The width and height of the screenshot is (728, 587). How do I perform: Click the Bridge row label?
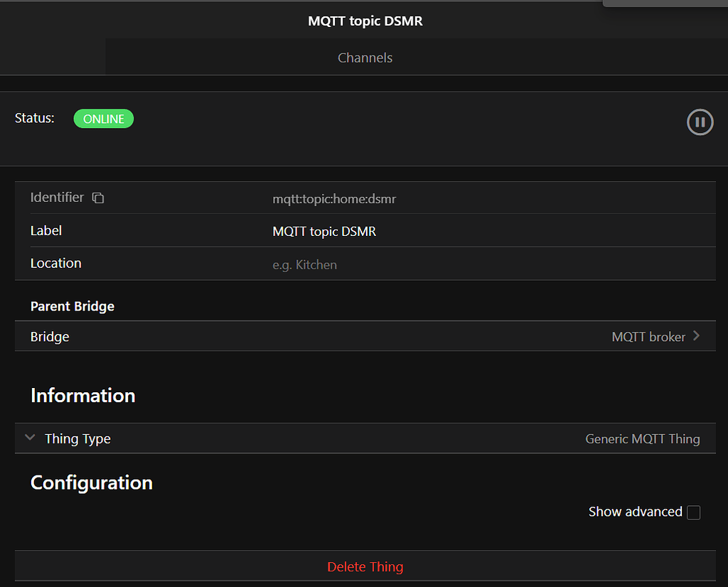pos(50,337)
